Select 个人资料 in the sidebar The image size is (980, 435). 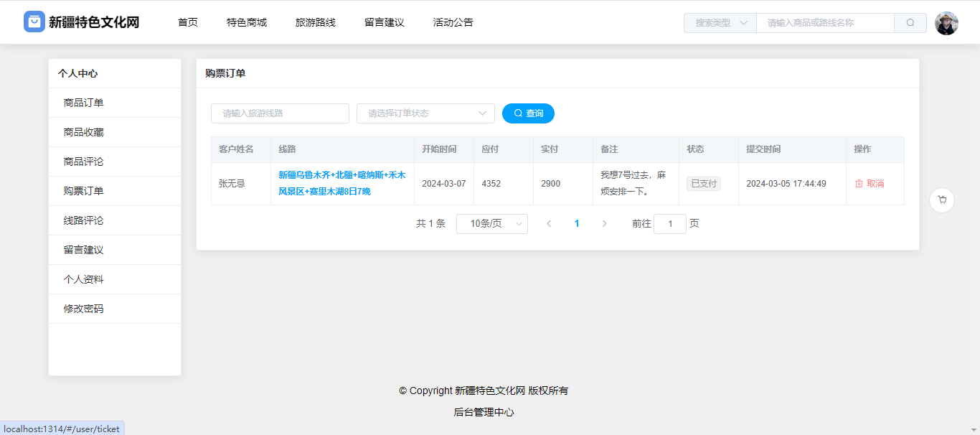(84, 279)
